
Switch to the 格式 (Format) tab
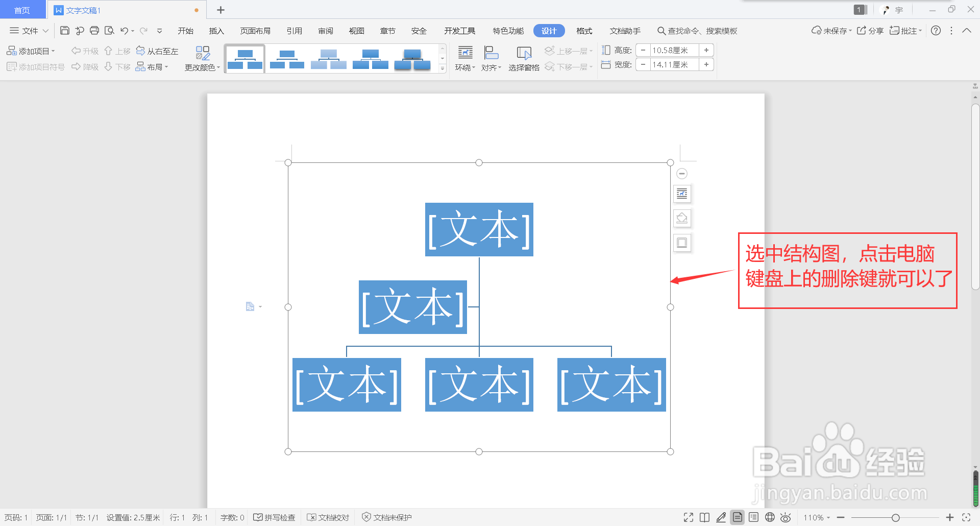(x=584, y=31)
